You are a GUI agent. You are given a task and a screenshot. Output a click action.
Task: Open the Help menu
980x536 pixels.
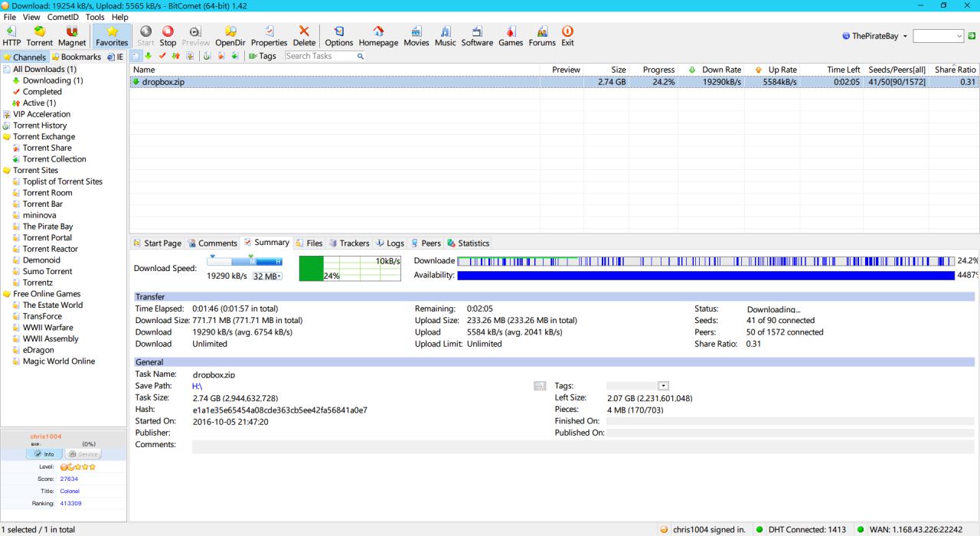click(x=119, y=17)
